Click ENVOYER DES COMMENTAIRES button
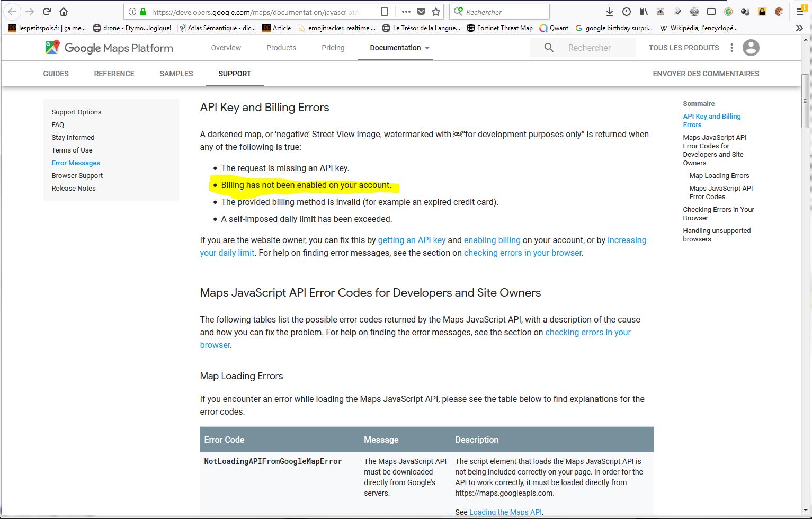The width and height of the screenshot is (812, 519). tap(706, 74)
